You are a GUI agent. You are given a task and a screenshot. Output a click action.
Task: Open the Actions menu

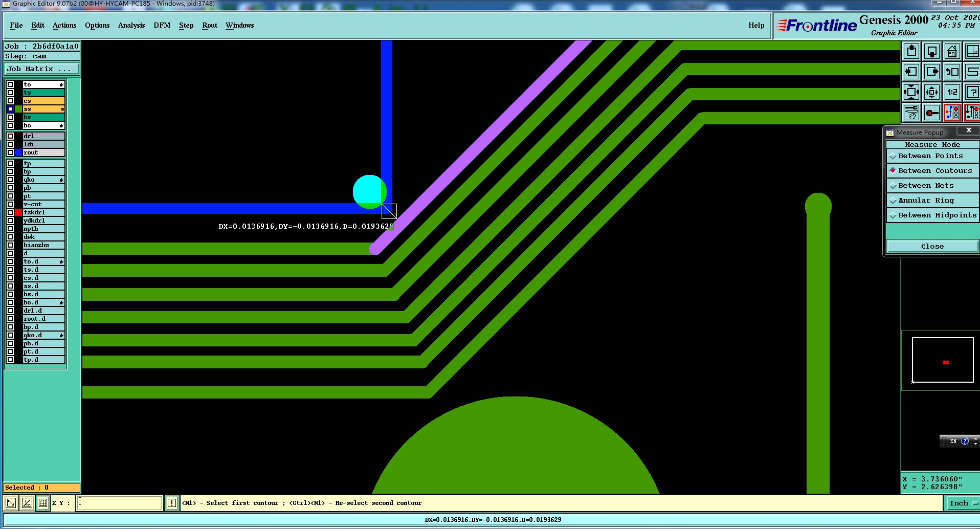tap(64, 25)
